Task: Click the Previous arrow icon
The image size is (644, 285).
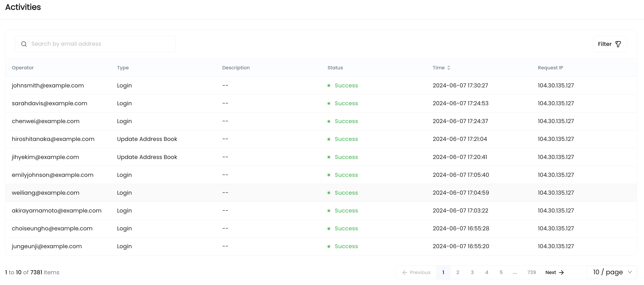Action: pos(405,273)
